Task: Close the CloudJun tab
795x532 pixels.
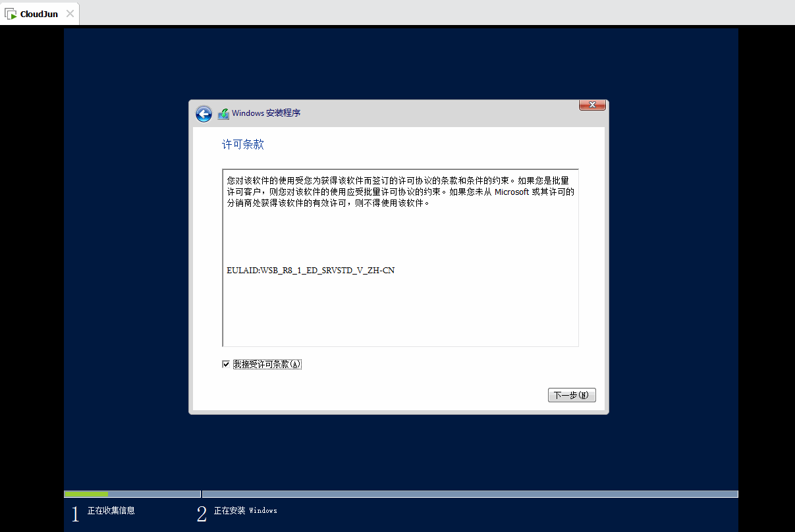Action: tap(70, 13)
